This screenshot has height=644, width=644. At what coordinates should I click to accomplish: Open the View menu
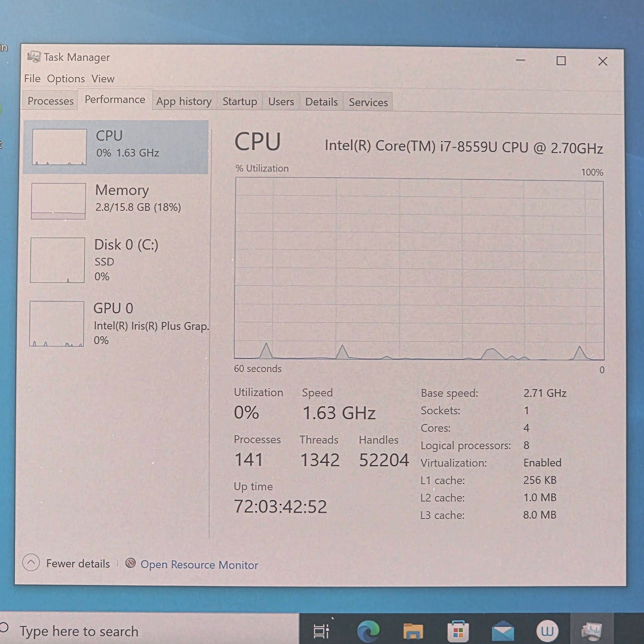click(103, 79)
